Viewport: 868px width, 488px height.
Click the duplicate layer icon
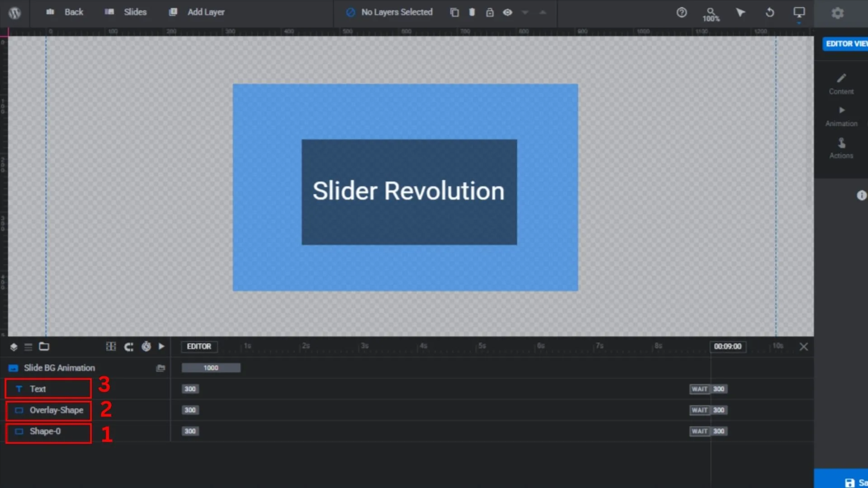pos(454,13)
